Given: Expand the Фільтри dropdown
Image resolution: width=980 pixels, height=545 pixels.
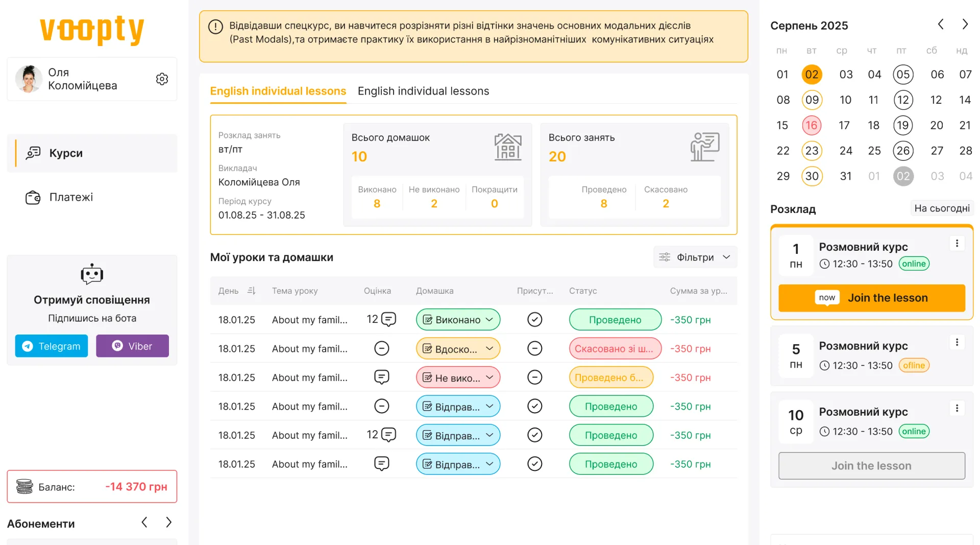Looking at the screenshot, I should coord(695,257).
